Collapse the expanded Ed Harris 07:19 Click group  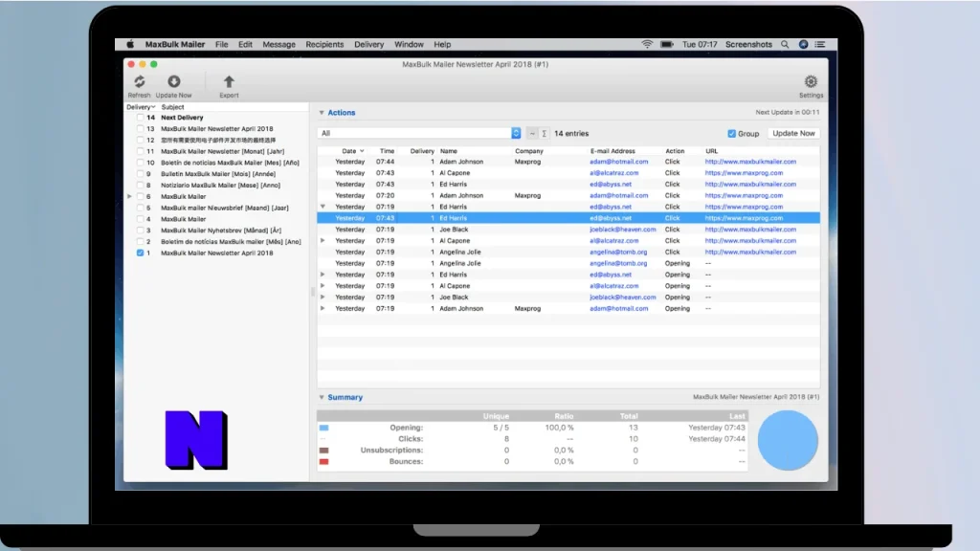click(323, 207)
